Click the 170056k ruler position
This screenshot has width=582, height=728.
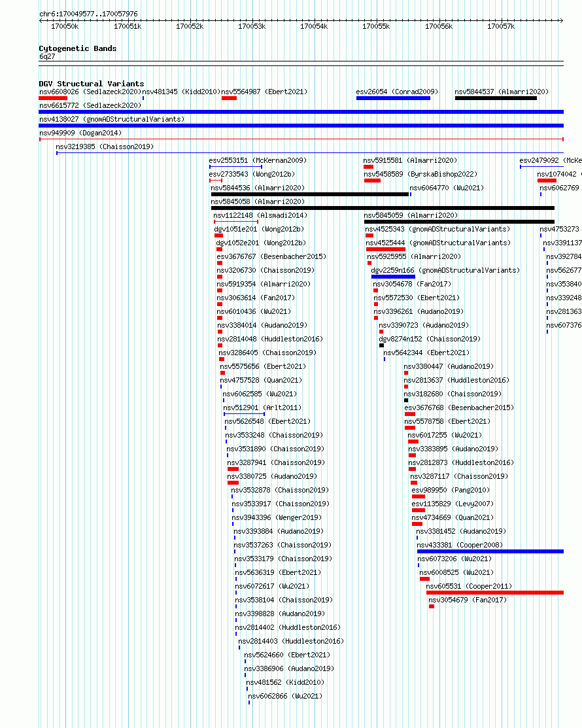click(x=439, y=26)
